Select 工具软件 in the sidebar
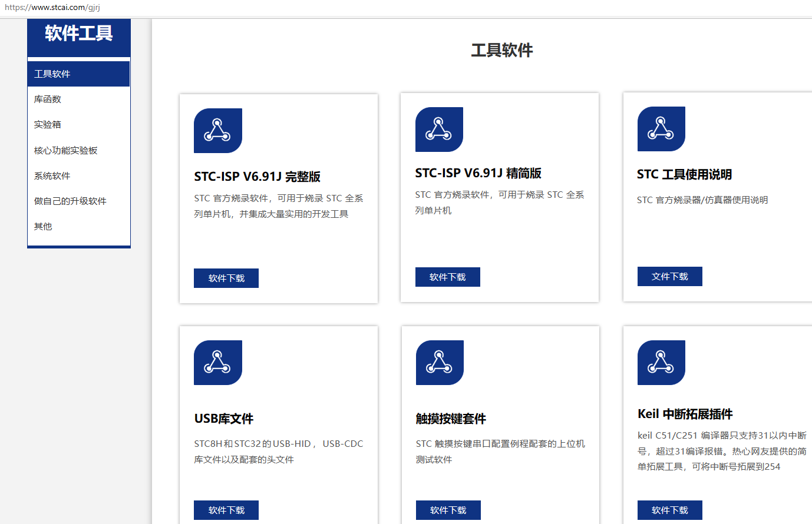812x524 pixels. click(78, 74)
